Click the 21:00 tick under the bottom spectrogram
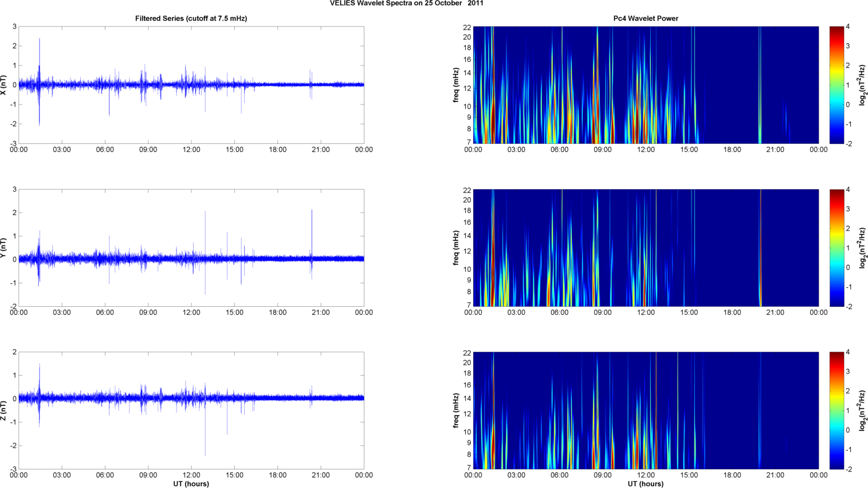The width and height of the screenshot is (868, 488). [775, 475]
